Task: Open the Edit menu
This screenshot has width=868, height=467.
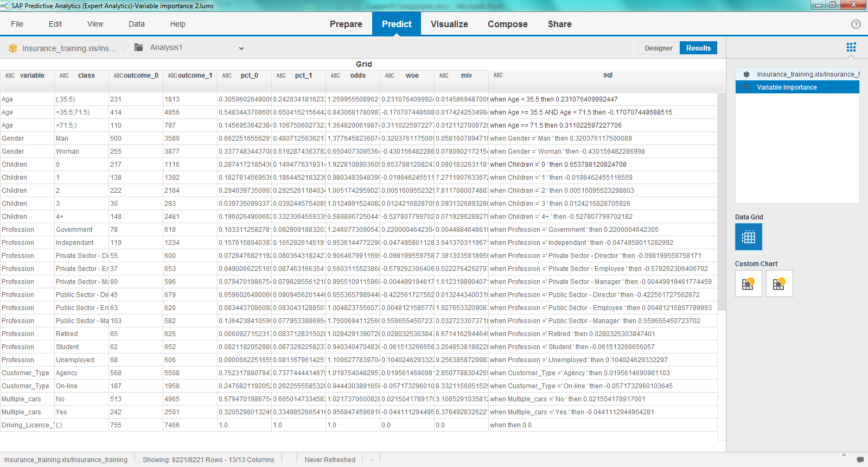Action: click(55, 24)
